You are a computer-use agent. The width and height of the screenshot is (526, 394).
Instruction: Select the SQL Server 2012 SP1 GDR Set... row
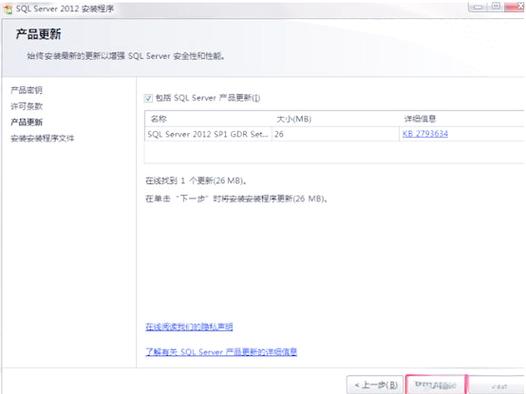pos(334,134)
